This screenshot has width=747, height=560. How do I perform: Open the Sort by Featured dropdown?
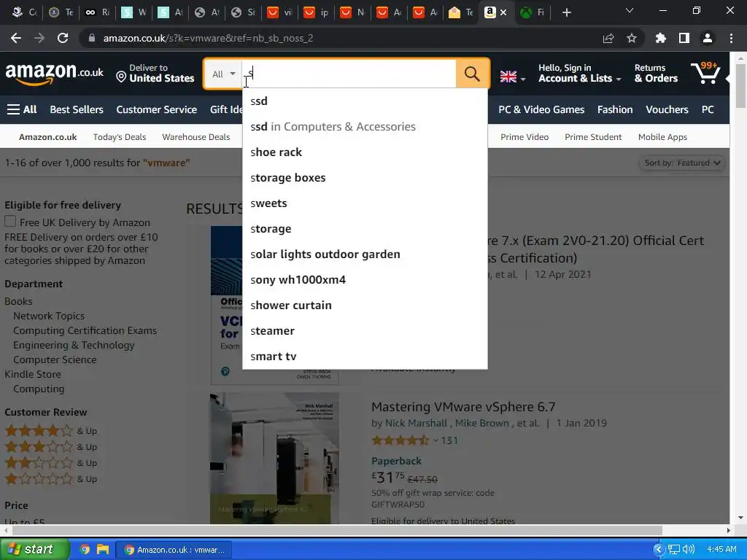coord(682,163)
